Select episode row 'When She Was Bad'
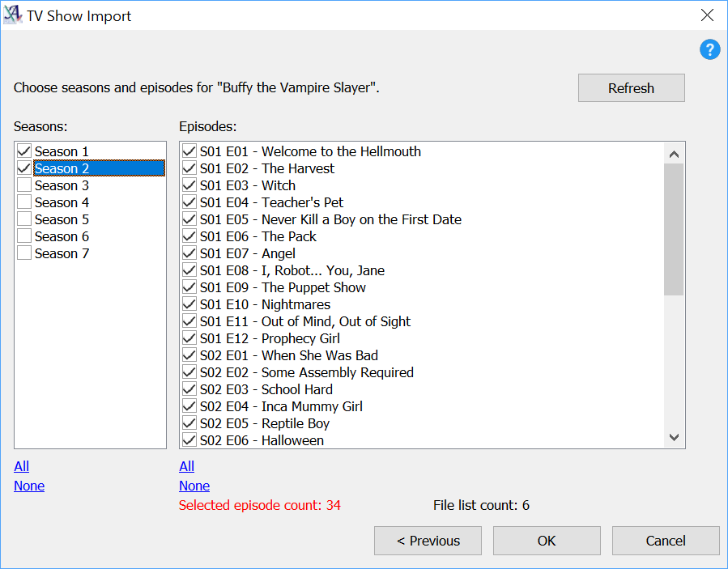 pyautogui.click(x=289, y=355)
